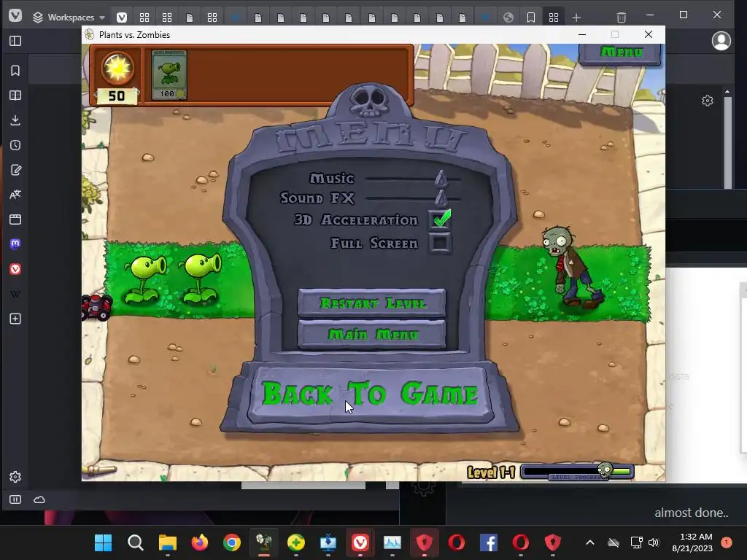Toggle the Vivaldi side panel at top
747x560 pixels.
coord(15,41)
